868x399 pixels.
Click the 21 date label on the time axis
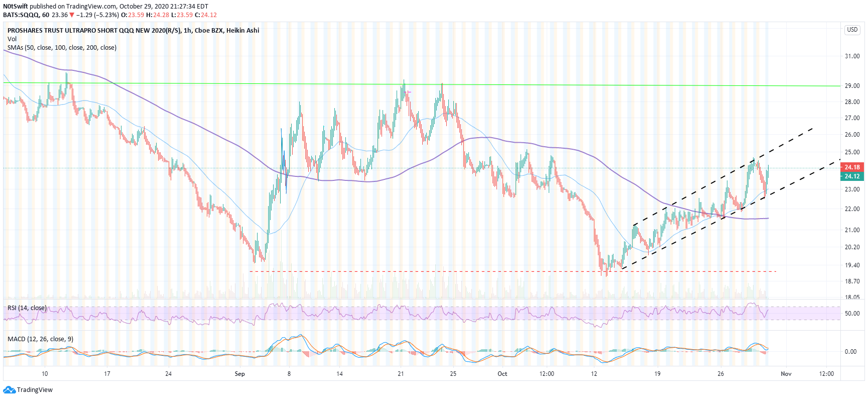pyautogui.click(x=401, y=374)
